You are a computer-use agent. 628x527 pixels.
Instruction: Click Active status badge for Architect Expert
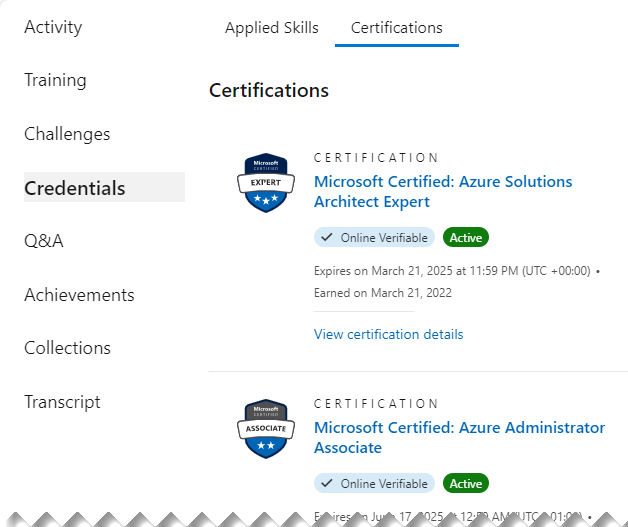point(466,237)
